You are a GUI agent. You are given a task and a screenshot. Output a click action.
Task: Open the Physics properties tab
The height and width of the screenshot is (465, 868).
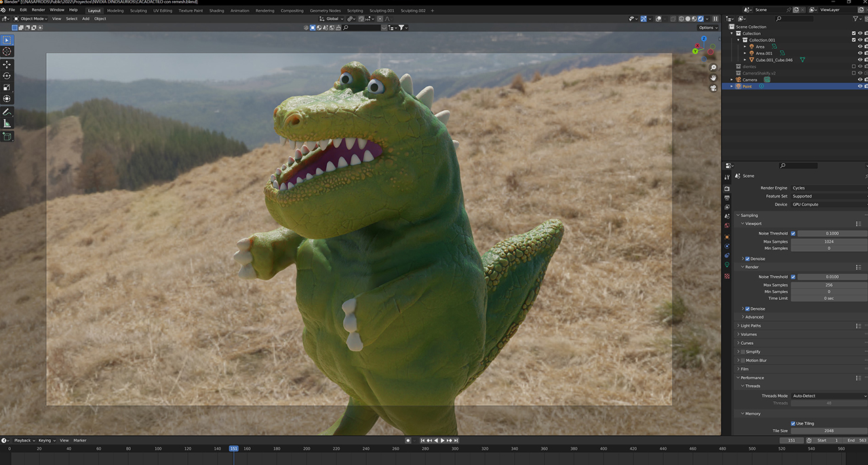(x=727, y=246)
